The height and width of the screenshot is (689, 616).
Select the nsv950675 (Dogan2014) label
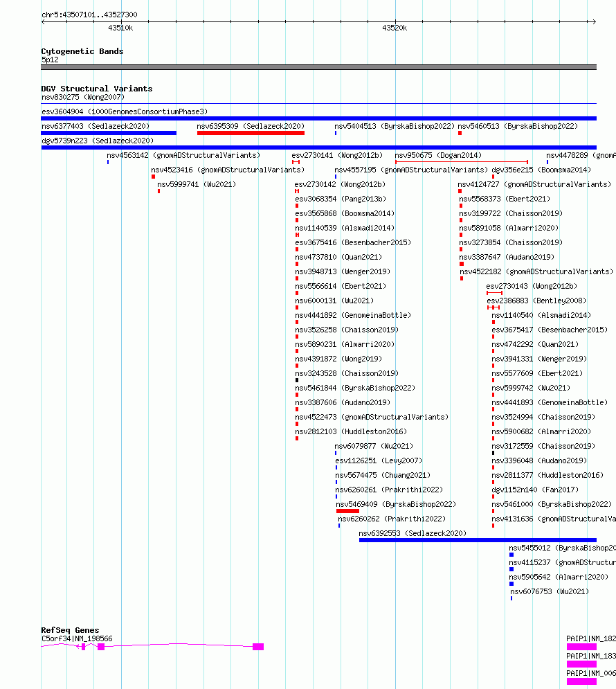coord(438,155)
